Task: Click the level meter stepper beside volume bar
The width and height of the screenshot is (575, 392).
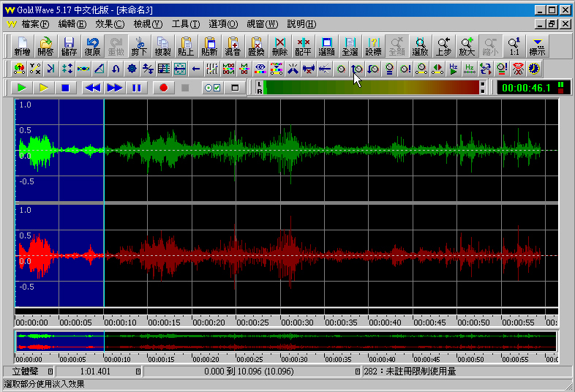Action: [483, 88]
